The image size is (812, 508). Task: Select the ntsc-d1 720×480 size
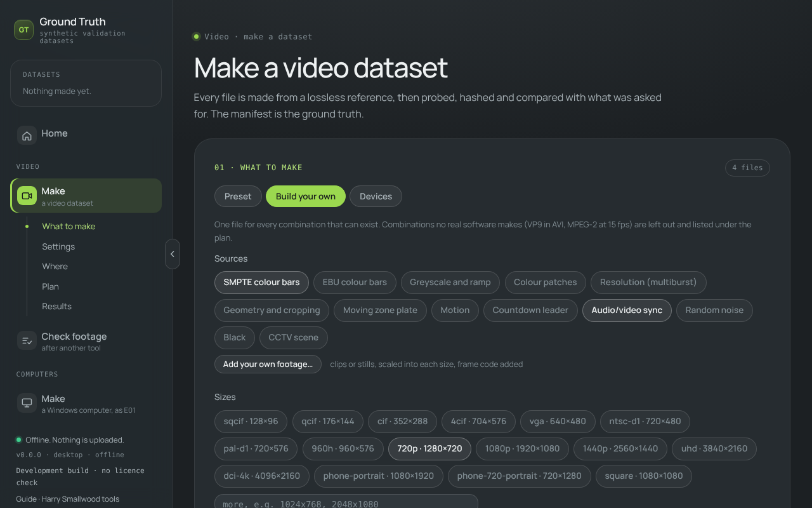coord(645,422)
